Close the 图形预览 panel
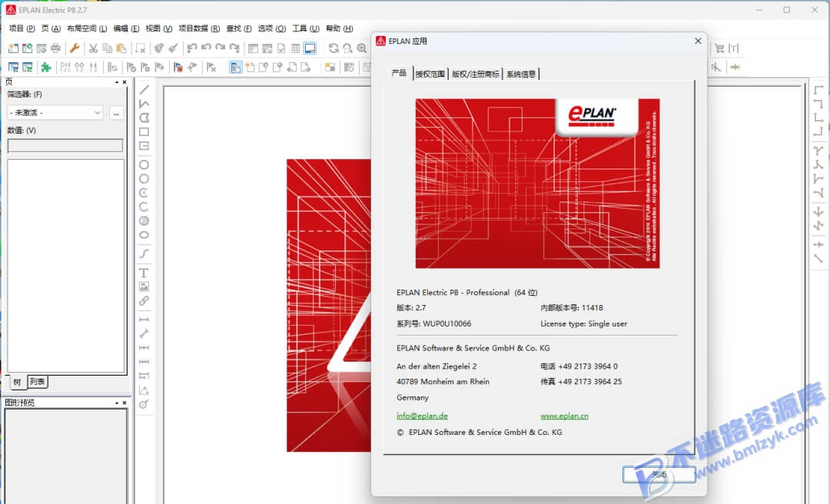The height and width of the screenshot is (504, 830). click(124, 403)
